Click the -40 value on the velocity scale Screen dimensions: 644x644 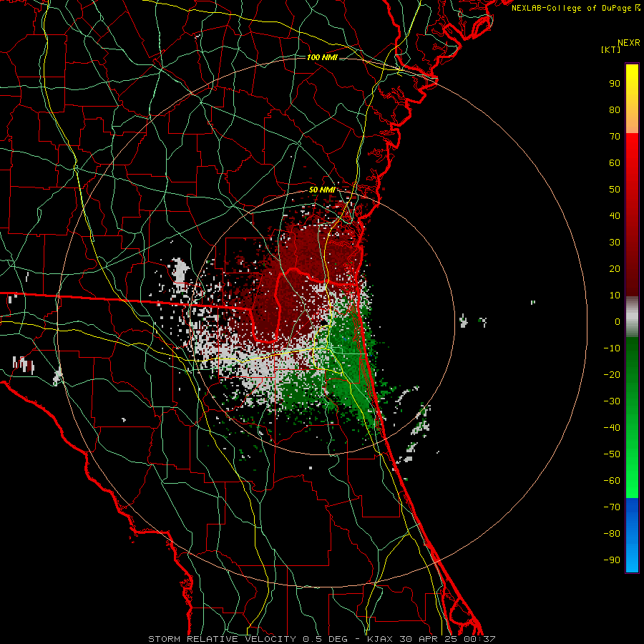(x=612, y=428)
